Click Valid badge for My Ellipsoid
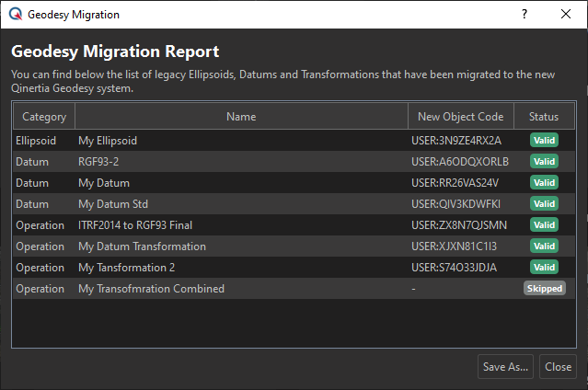588x390 pixels. click(544, 141)
